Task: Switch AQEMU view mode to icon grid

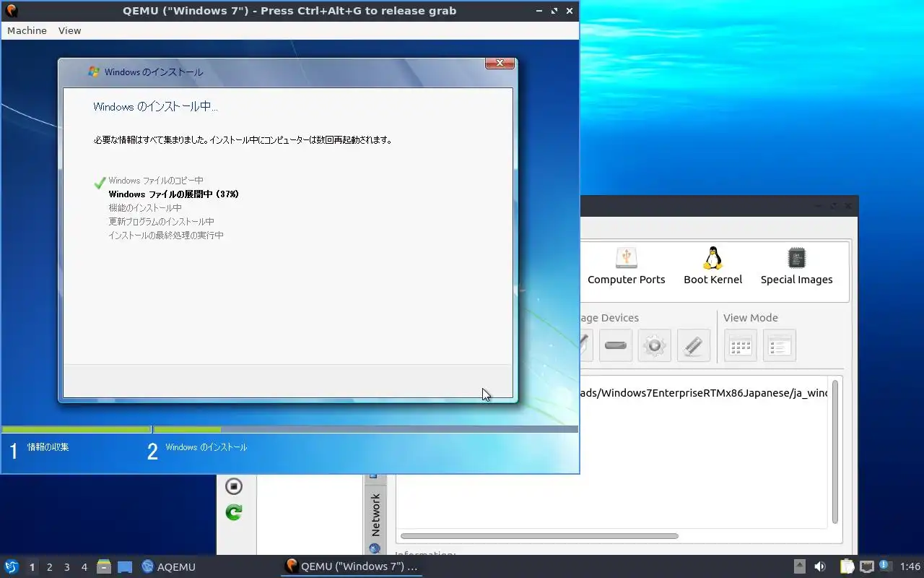Action: pyautogui.click(x=741, y=345)
